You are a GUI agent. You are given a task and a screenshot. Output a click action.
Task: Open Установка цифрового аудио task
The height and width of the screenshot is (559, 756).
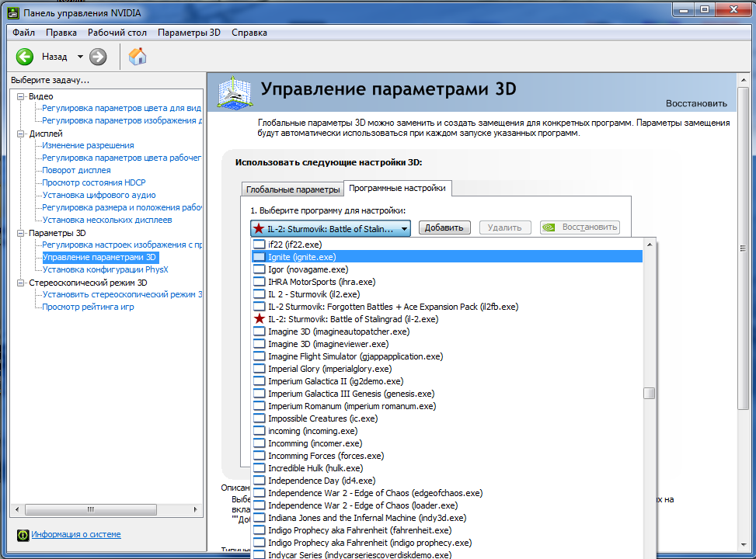[x=99, y=195]
